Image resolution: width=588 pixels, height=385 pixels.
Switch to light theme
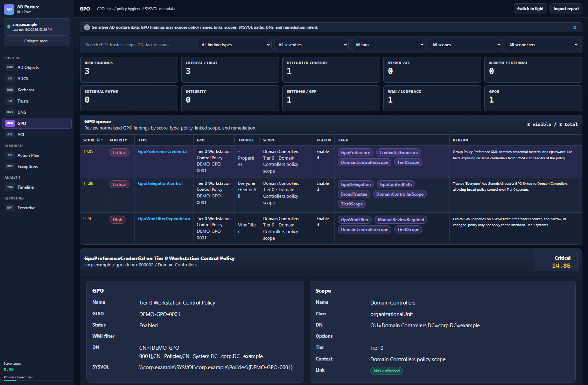pyautogui.click(x=530, y=9)
